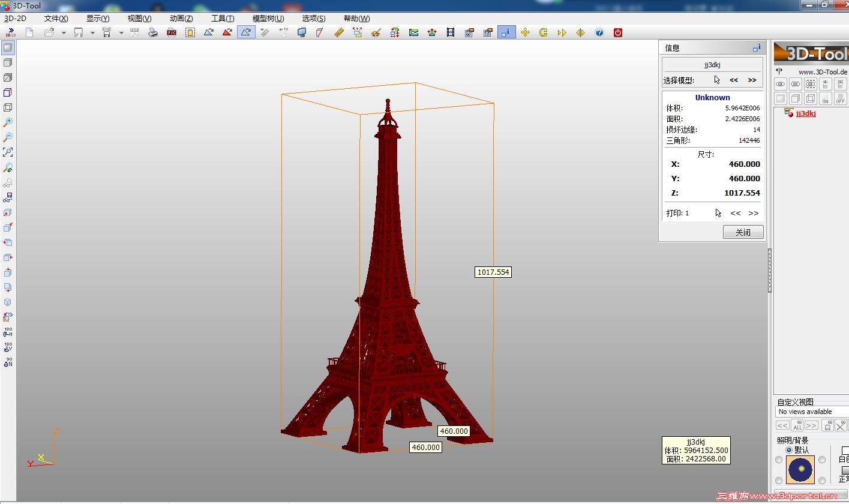Viewport: 849px width, 504px height.
Task: Click the ON button in model panel
Action: pos(826,98)
